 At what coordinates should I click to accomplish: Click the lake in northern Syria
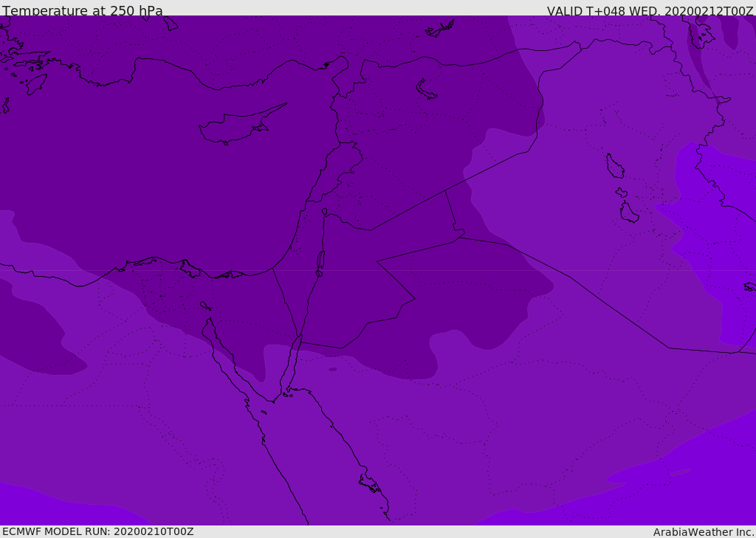point(426,89)
